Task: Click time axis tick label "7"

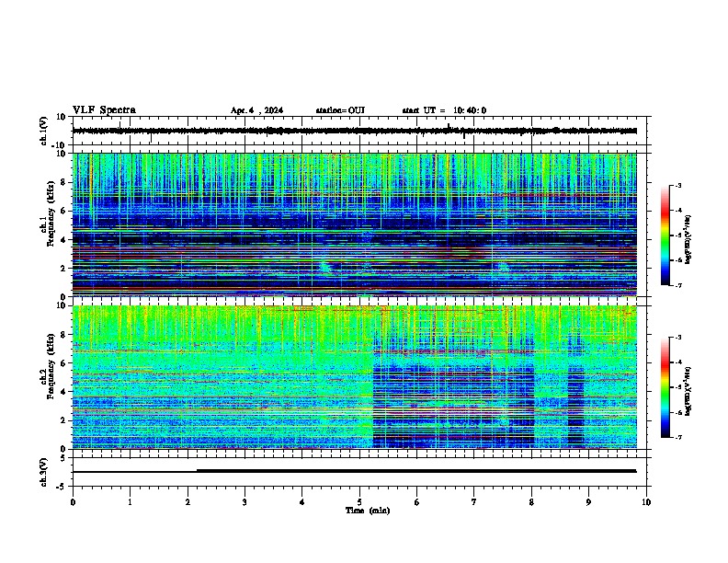Action: 474,502
